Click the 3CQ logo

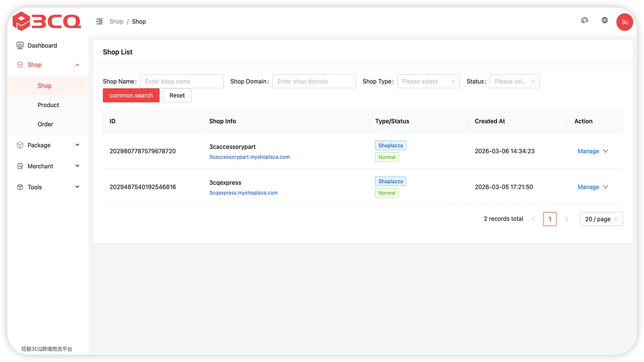[47, 21]
